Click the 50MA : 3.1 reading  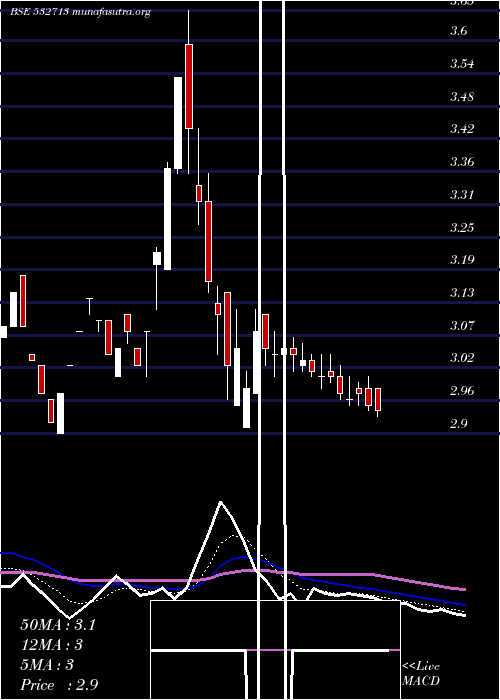[x=58, y=625]
